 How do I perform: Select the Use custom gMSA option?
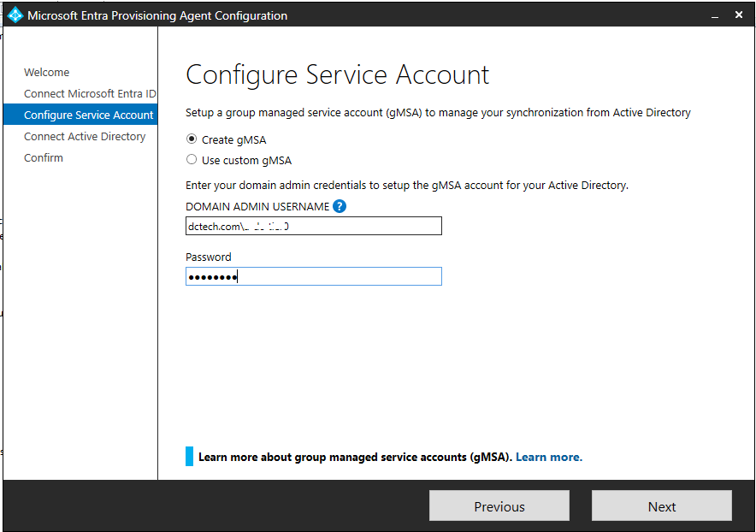coord(193,159)
